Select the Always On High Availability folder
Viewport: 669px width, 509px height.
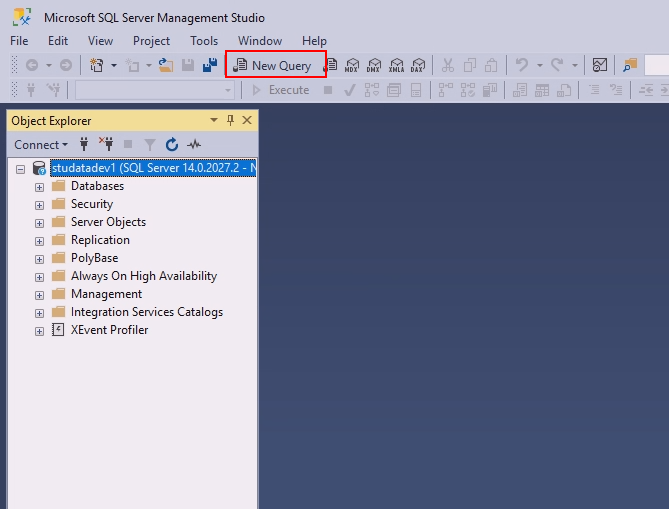[x=144, y=276]
